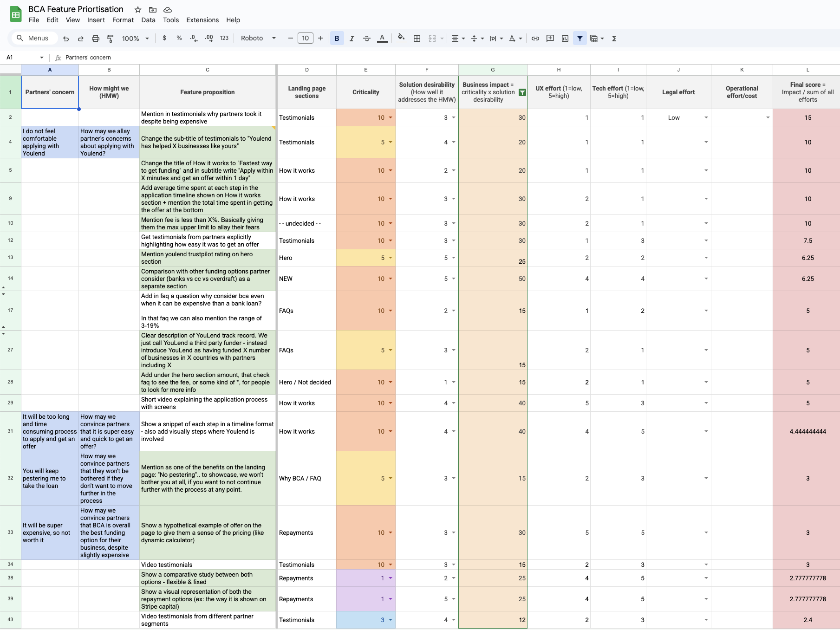
Task: Click the Redo icon in toolbar
Action: tap(81, 39)
